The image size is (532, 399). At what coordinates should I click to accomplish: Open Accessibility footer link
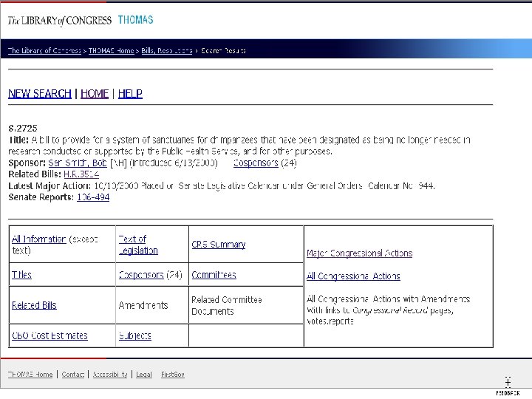110,375
